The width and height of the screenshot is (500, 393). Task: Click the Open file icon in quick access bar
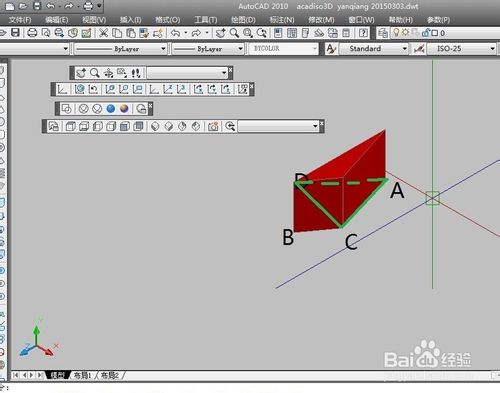point(23,6)
